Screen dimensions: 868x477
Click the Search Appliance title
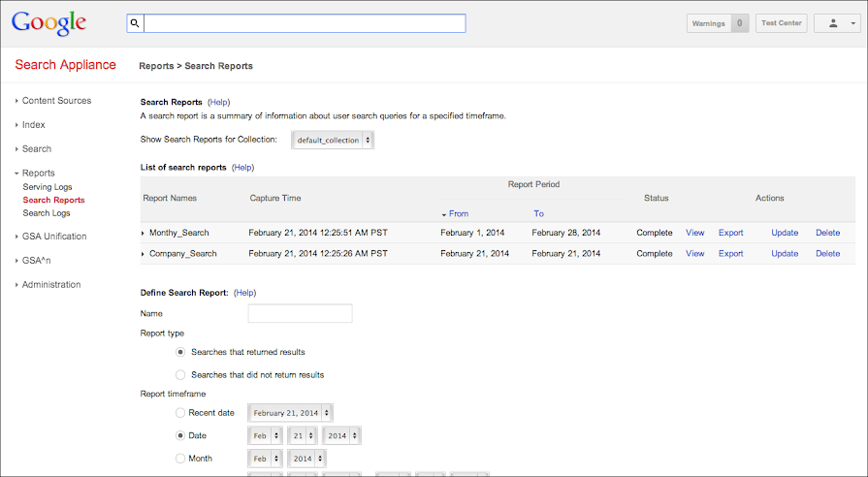point(65,65)
